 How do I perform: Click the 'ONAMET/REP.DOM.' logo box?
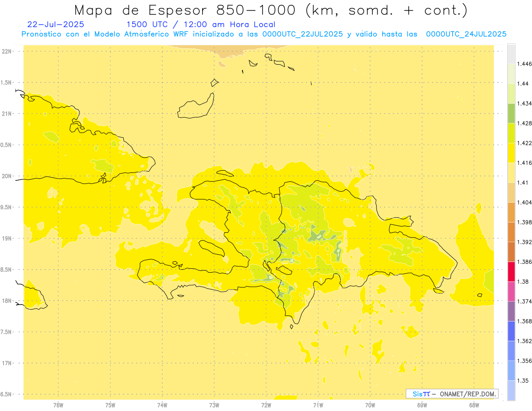point(452,394)
